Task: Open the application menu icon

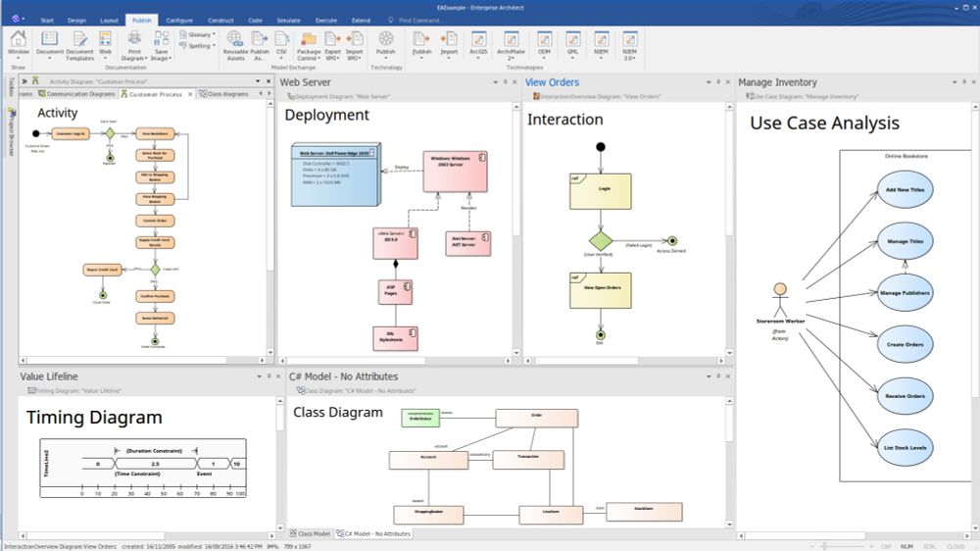Action: click(17, 19)
